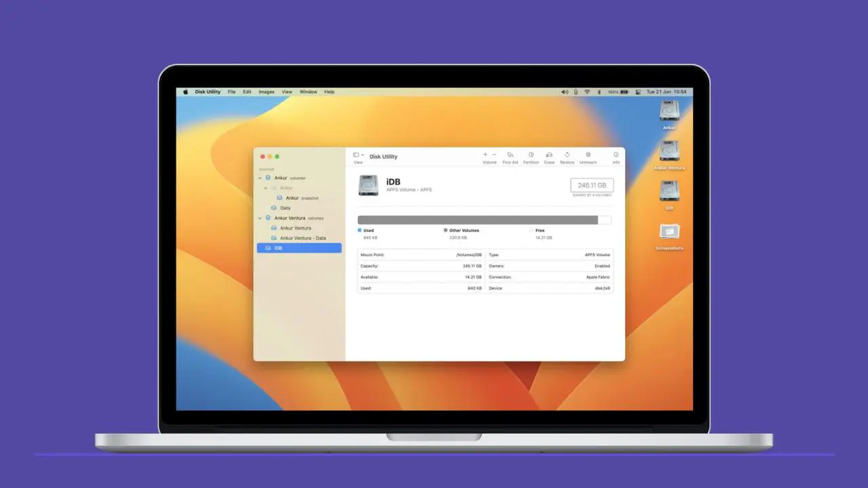Open the File menu
The width and height of the screenshot is (868, 488).
[231, 91]
